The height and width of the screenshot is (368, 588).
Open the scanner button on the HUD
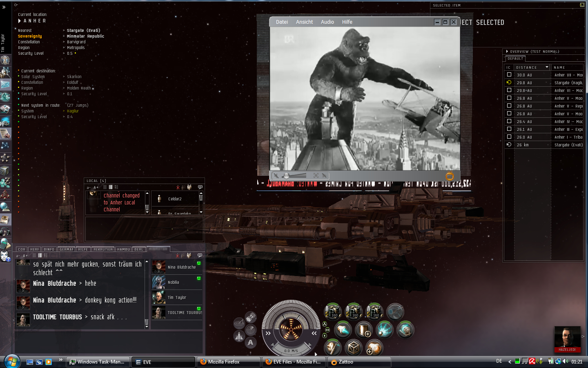(x=251, y=330)
